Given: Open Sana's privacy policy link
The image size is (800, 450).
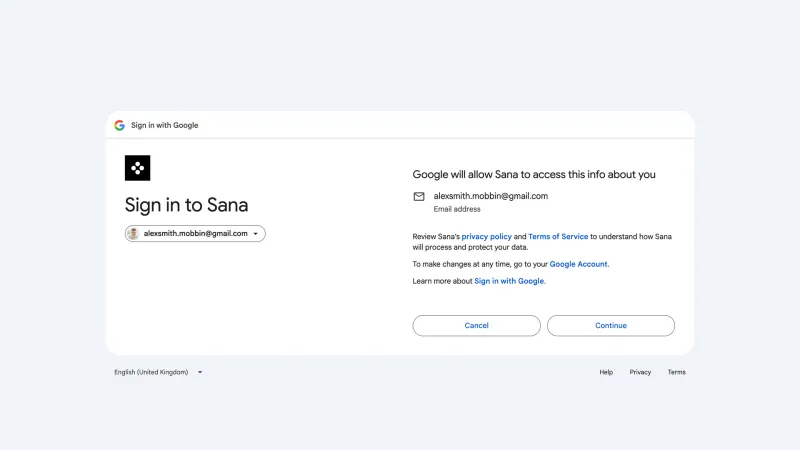Looking at the screenshot, I should coord(486,237).
